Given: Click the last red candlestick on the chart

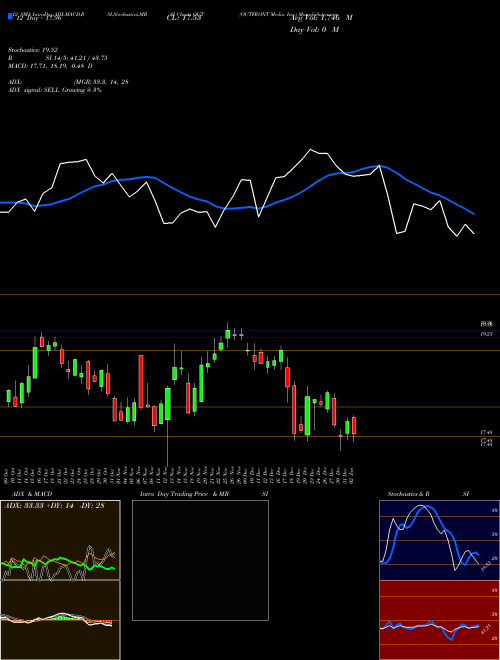Looking at the screenshot, I should tap(354, 426).
